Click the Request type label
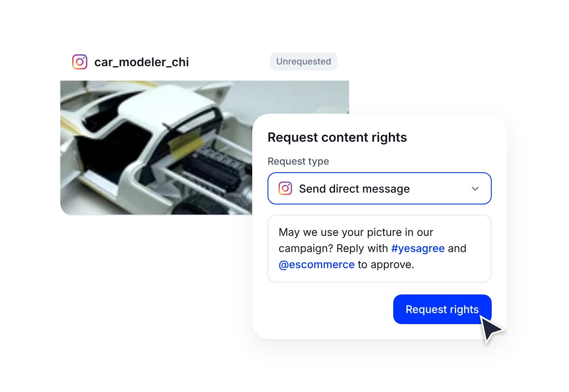Screen dimensions: 569x392 [298, 161]
